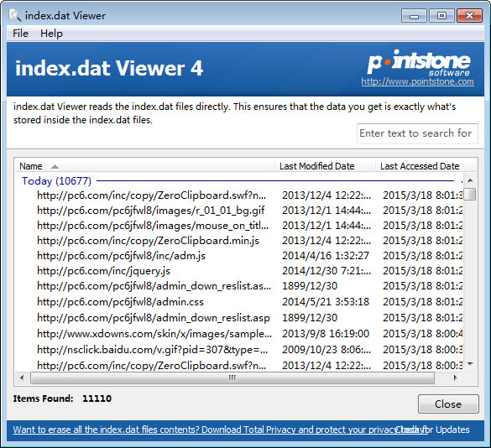The height and width of the screenshot is (448, 491).
Task: Click the vertical scrollbar up arrow
Action: [470, 180]
